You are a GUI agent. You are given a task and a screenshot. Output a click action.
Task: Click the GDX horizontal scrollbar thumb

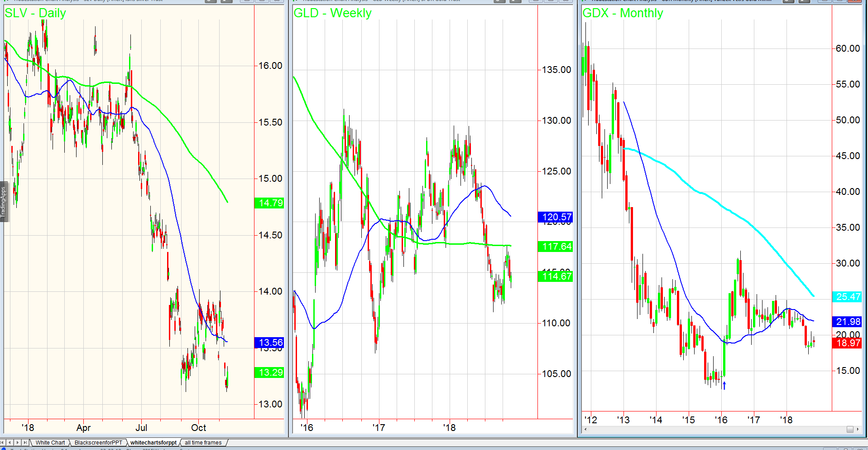pyautogui.click(x=849, y=429)
